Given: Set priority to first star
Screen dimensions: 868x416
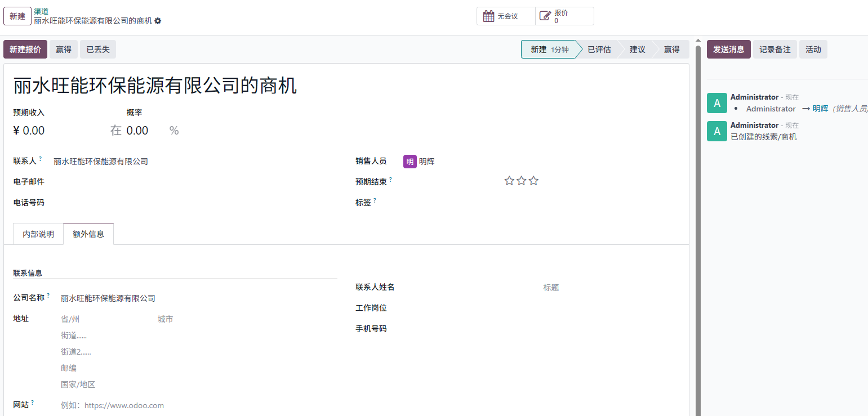Looking at the screenshot, I should pyautogui.click(x=509, y=181).
